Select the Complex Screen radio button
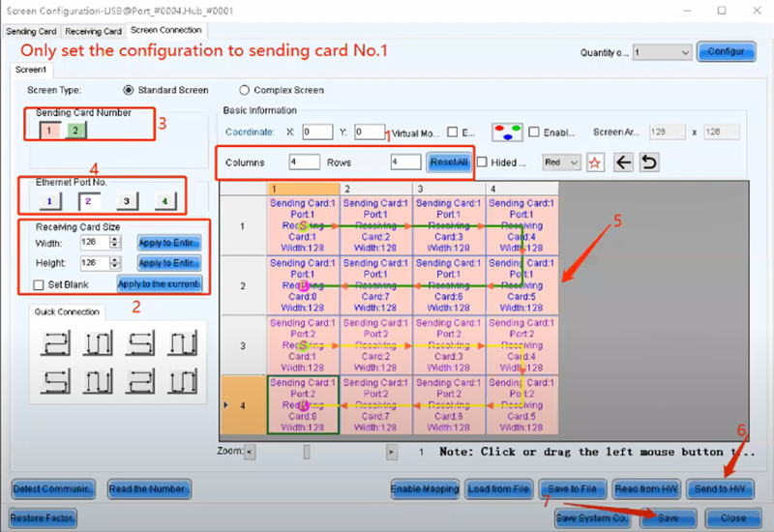 point(245,90)
